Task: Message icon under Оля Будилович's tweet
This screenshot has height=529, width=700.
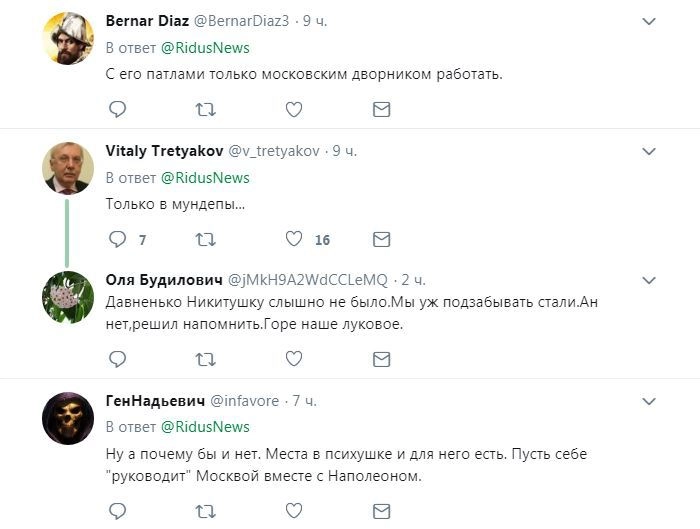Action: click(381, 358)
